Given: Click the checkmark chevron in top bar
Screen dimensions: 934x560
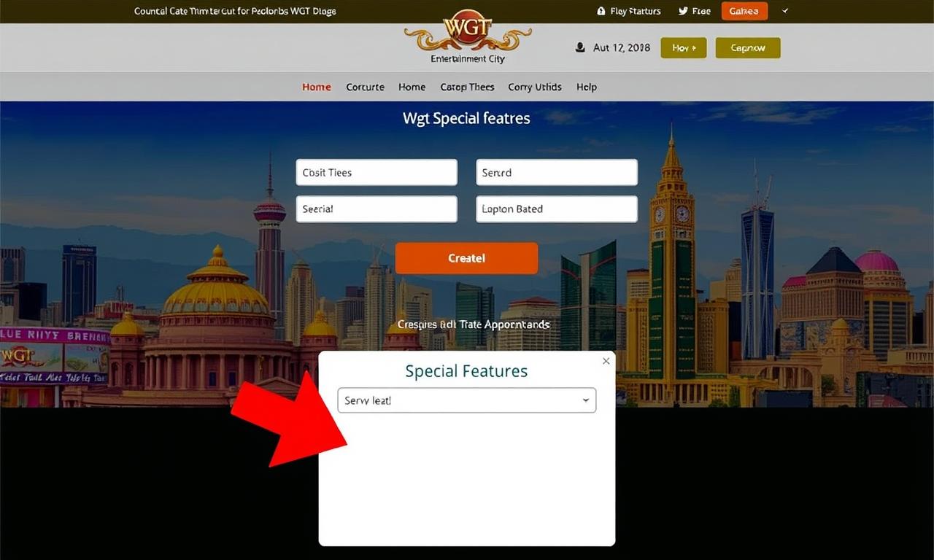Looking at the screenshot, I should click(x=785, y=11).
